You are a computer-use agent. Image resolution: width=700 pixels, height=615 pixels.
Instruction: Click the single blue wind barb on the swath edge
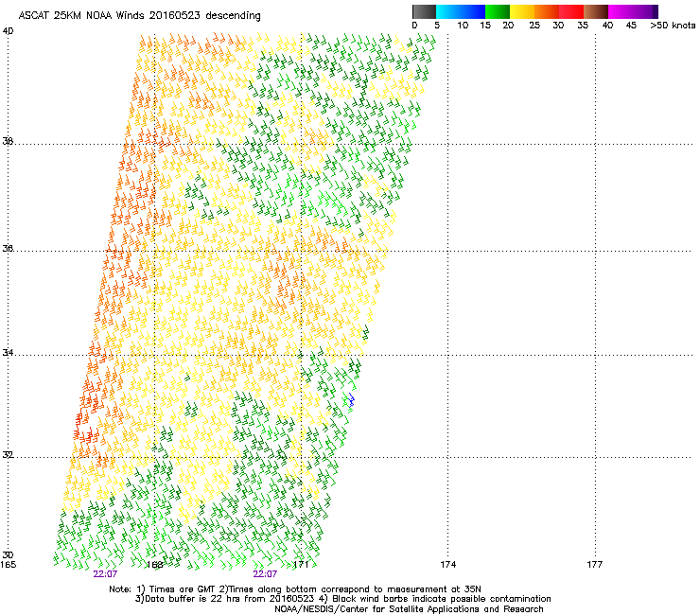click(x=351, y=399)
